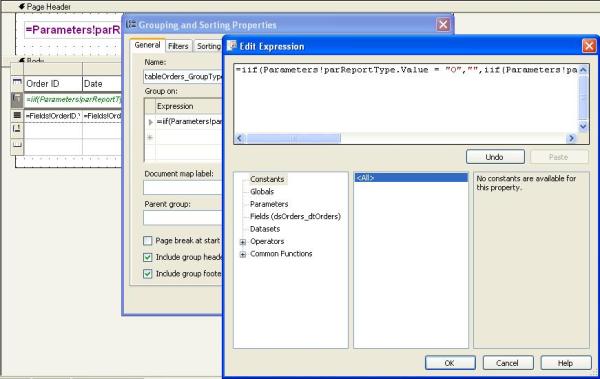Click the Group on expression cell
The width and height of the screenshot is (600, 379).
(189, 122)
